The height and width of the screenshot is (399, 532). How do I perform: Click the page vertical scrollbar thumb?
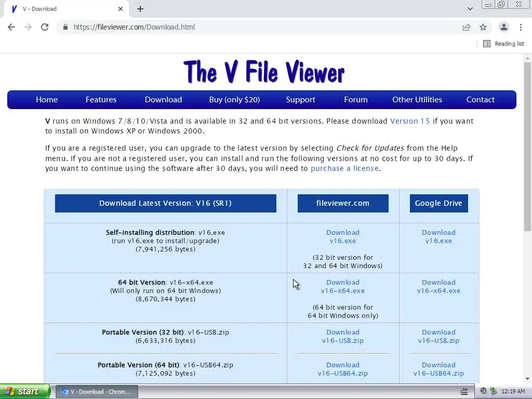click(527, 147)
